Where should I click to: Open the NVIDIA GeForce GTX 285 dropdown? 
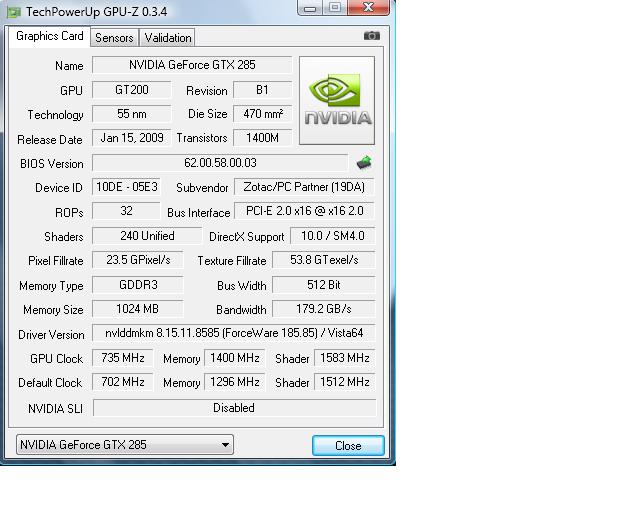125,445
